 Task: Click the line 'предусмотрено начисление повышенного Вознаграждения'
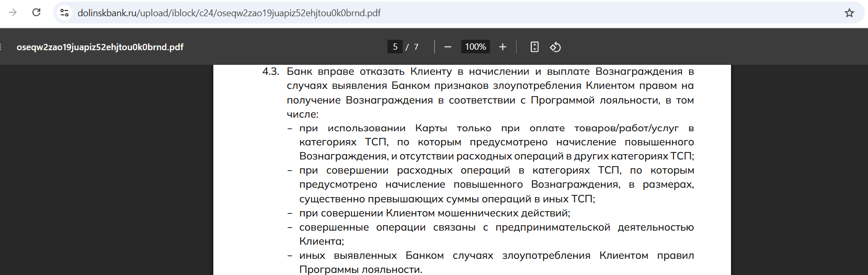[497, 185]
